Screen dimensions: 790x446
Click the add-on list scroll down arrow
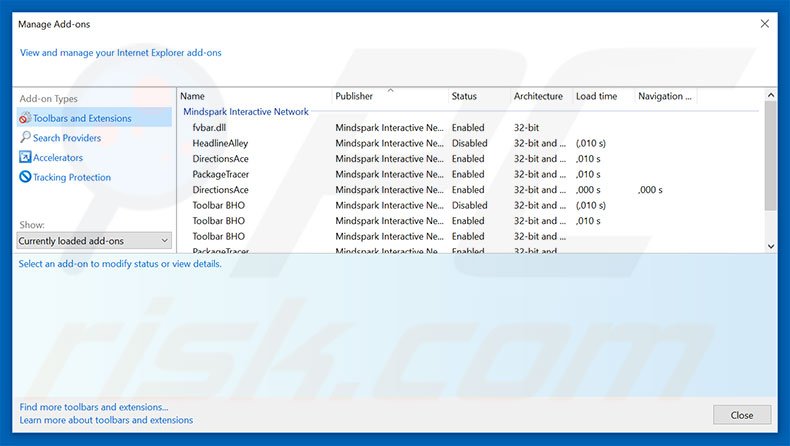(x=770, y=246)
